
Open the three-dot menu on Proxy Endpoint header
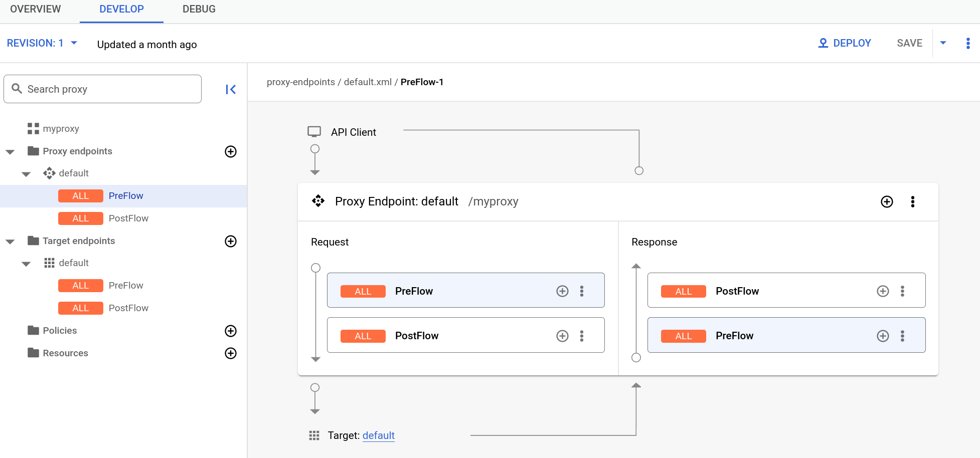tap(912, 201)
